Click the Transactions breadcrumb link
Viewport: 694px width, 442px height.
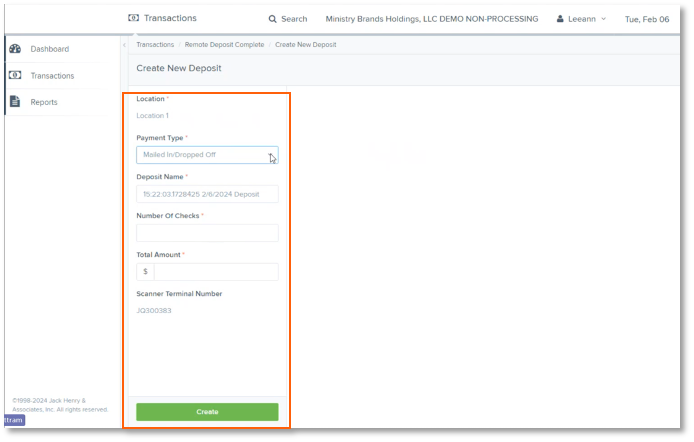coord(155,45)
